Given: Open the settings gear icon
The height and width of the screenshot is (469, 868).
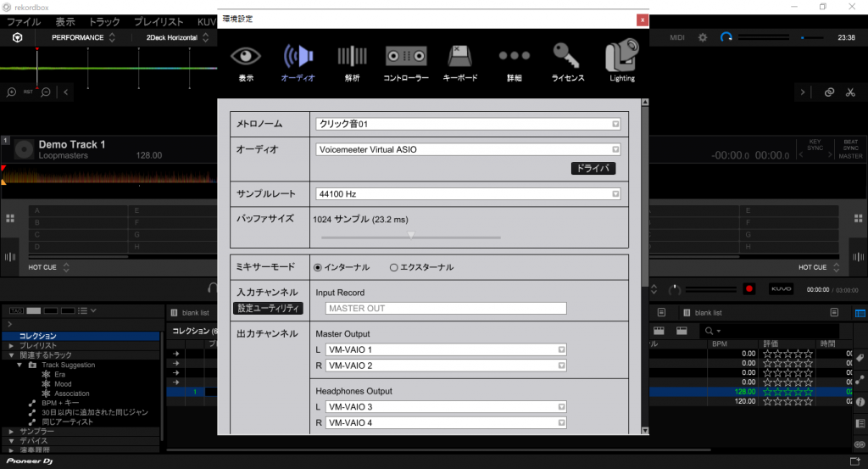Looking at the screenshot, I should [x=703, y=37].
